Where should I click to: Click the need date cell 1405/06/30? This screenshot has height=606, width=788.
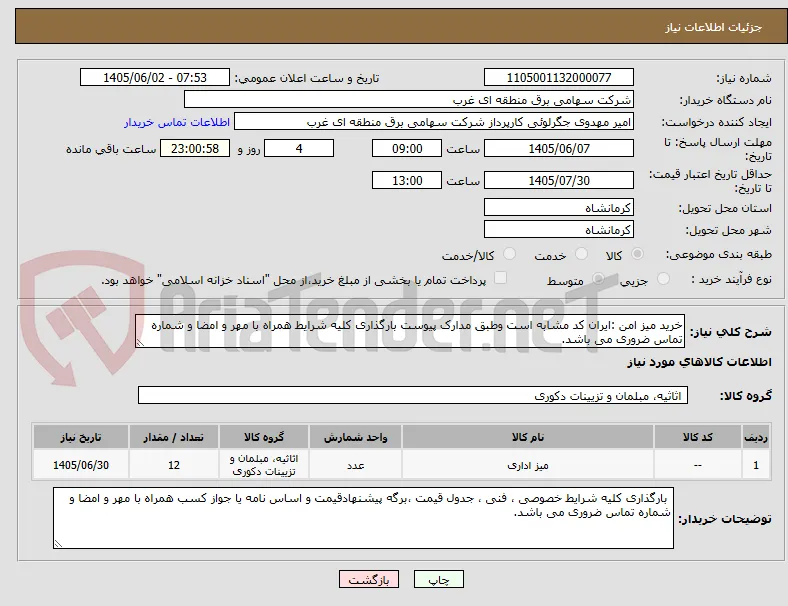[x=81, y=465]
